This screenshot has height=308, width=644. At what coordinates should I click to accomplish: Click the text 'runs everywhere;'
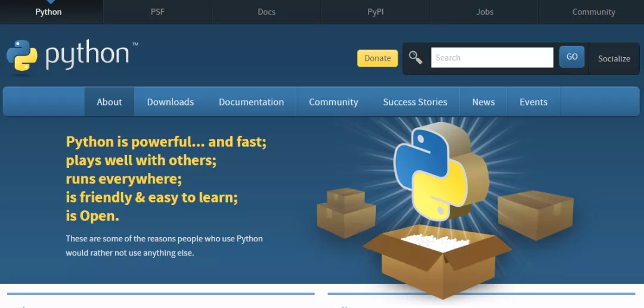point(123,179)
